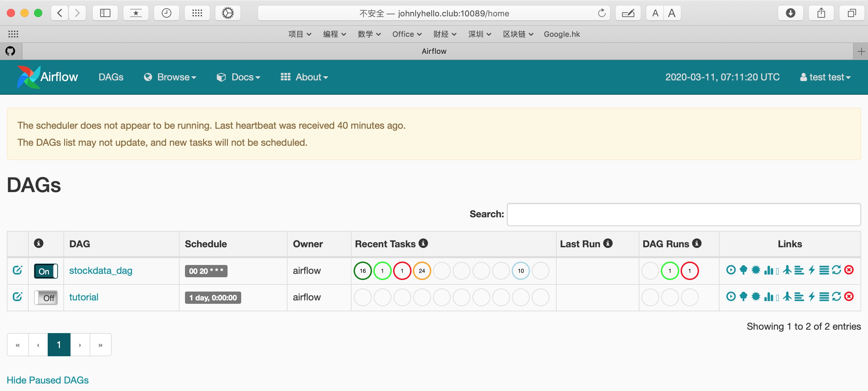Click red failed task count circle
868x391 pixels.
pyautogui.click(x=402, y=271)
